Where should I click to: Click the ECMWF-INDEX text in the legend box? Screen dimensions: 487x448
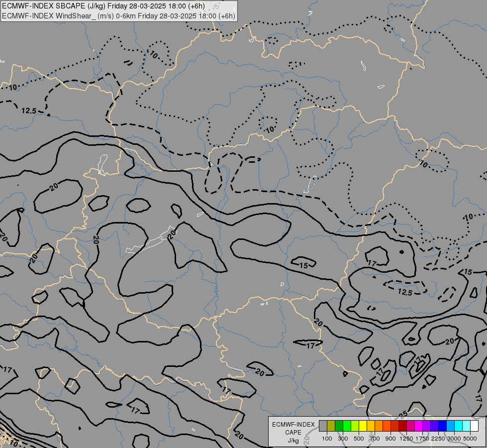coord(293,425)
